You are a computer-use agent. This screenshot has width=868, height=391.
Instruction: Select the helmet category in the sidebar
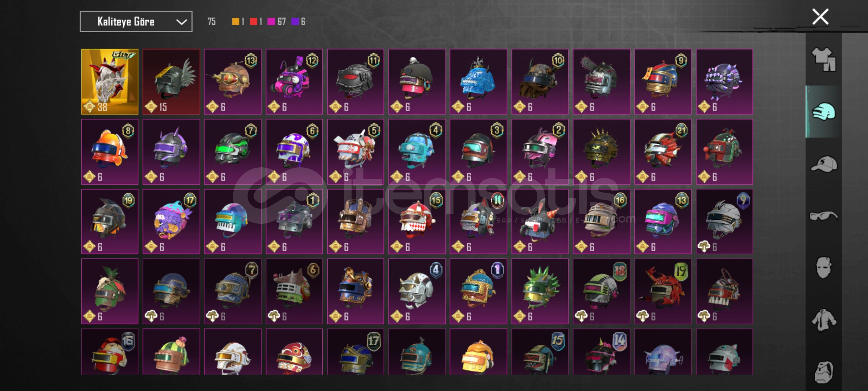(x=824, y=112)
